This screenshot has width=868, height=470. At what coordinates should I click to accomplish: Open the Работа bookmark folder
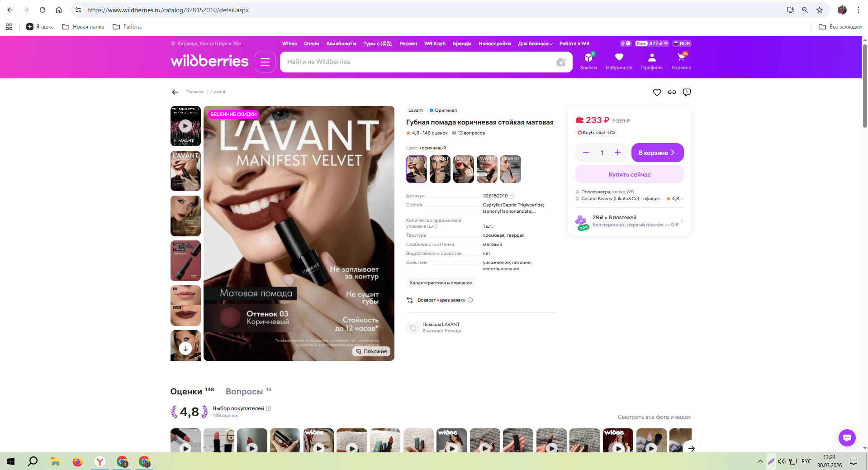(x=127, y=27)
